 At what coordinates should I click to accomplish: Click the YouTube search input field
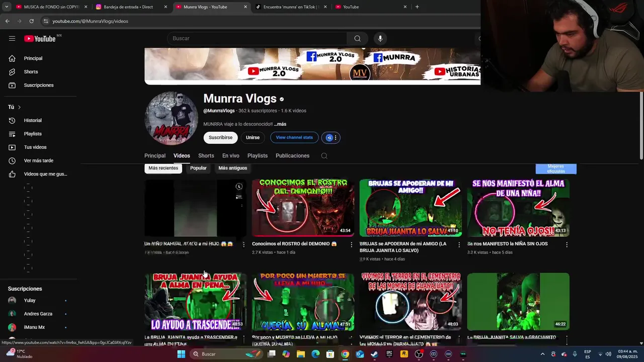coord(257,39)
